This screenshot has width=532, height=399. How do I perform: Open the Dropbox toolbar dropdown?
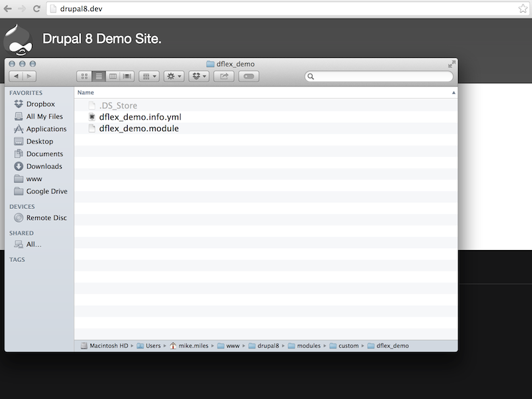coord(199,76)
